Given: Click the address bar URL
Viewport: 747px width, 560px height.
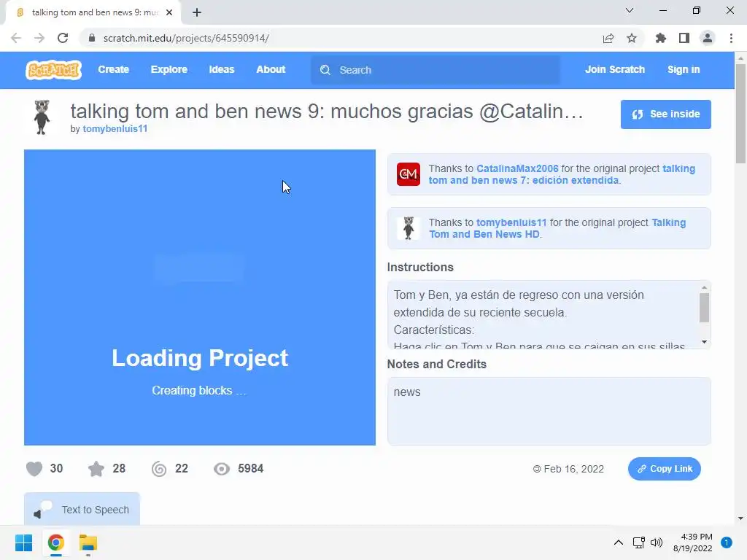Looking at the screenshot, I should [186, 38].
